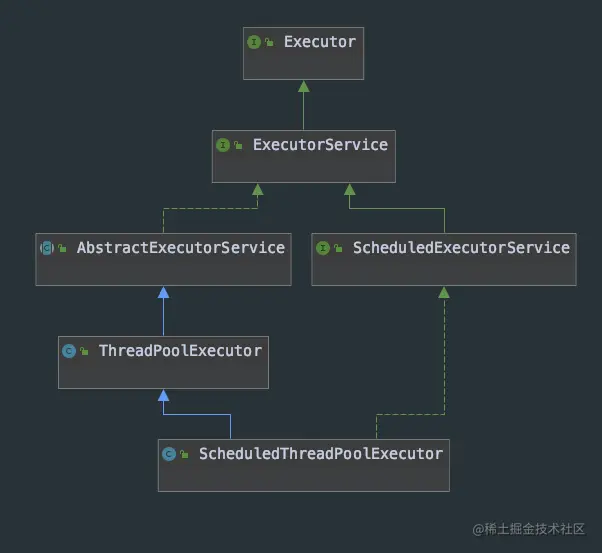Click the visibility lock icon on ExecutorService
Screen dimensions: 602x553
click(x=238, y=145)
